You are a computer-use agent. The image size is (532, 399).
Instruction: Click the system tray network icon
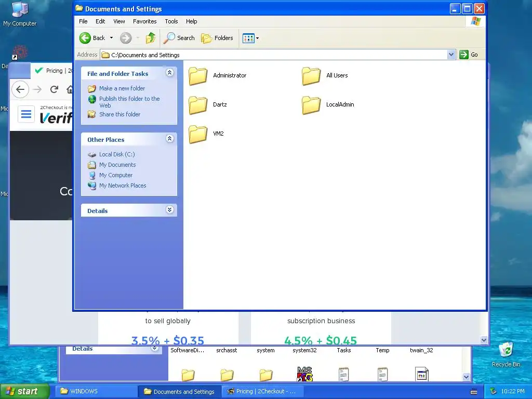(493, 392)
